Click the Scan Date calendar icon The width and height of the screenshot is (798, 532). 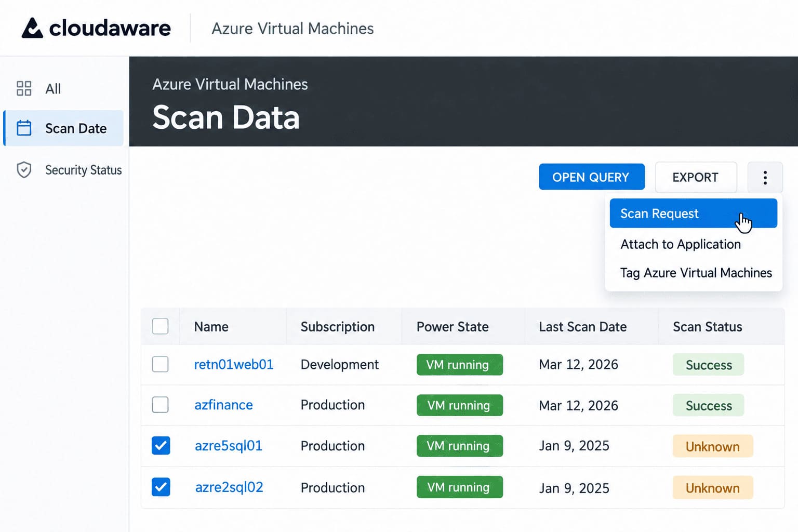click(x=24, y=128)
